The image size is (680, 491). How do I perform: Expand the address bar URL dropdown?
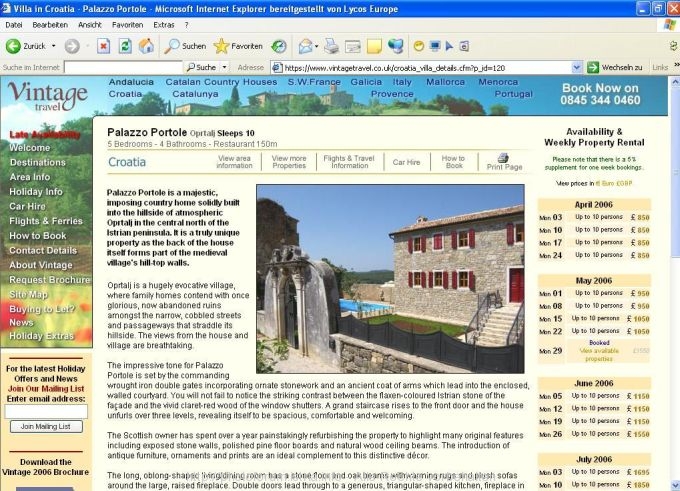pos(576,67)
